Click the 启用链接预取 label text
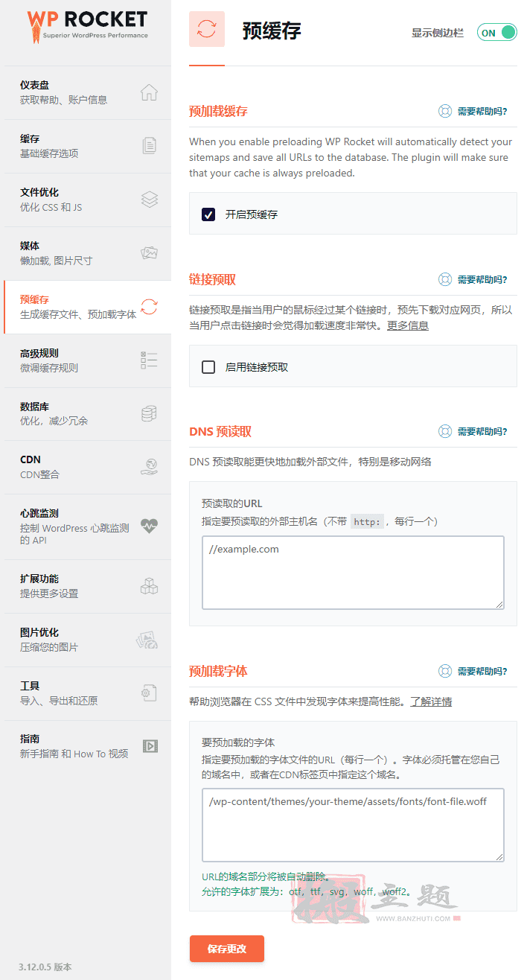This screenshot has width=524, height=980. (x=257, y=367)
